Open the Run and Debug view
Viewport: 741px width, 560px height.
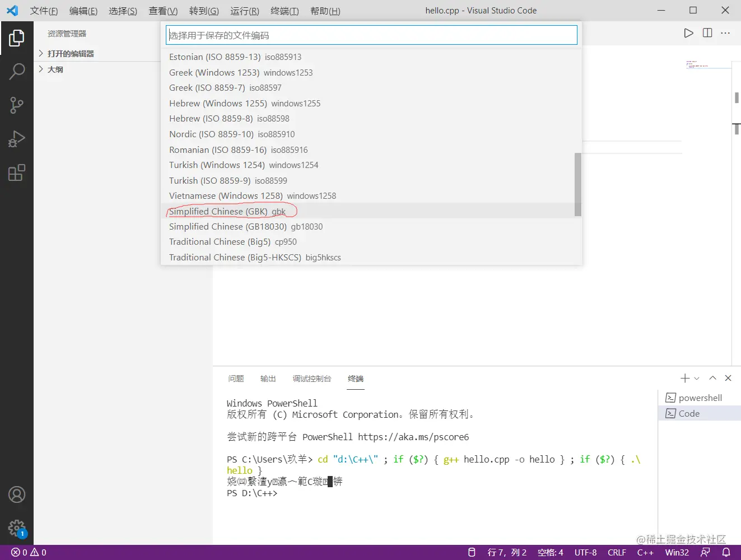17,139
